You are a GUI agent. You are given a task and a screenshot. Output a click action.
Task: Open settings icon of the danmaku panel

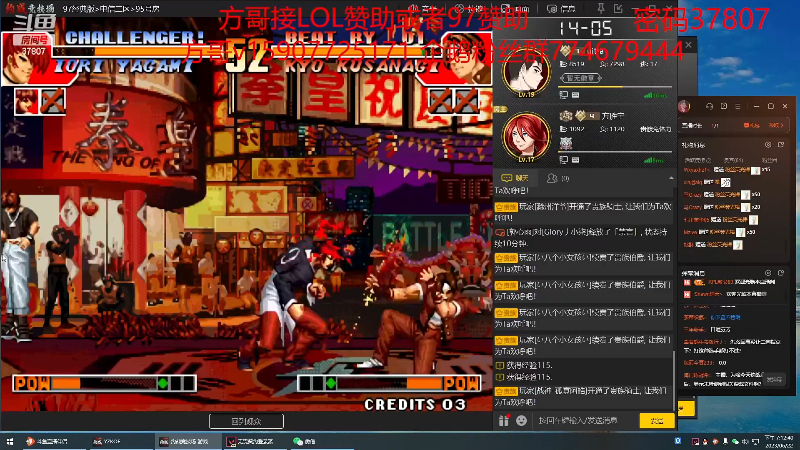768,273
